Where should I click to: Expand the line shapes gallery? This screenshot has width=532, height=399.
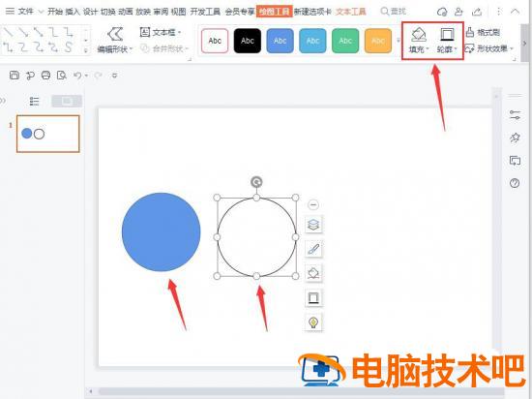86,51
